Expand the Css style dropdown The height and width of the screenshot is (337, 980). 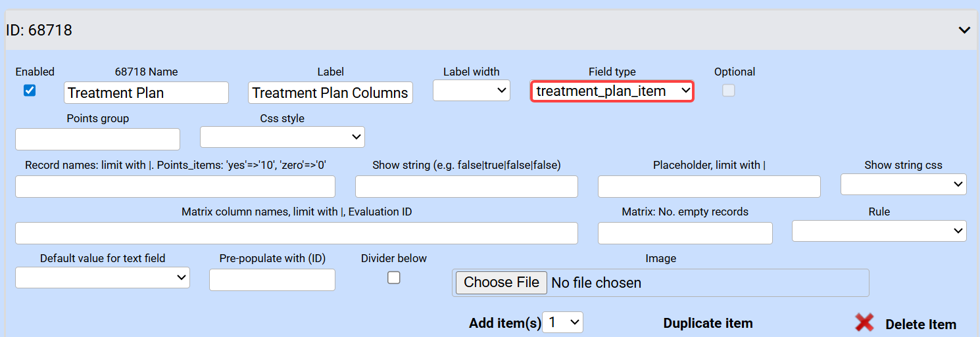pyautogui.click(x=282, y=137)
